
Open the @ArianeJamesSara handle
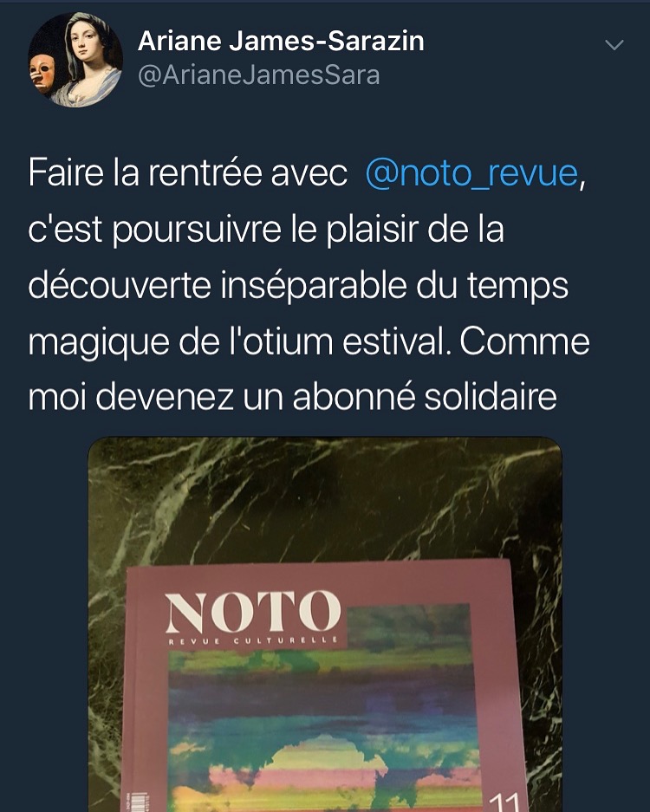click(259, 75)
